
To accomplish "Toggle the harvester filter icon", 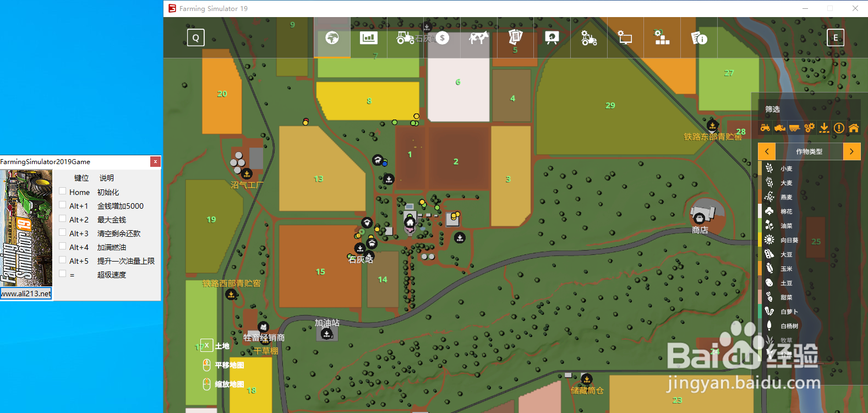I will pyautogui.click(x=780, y=128).
